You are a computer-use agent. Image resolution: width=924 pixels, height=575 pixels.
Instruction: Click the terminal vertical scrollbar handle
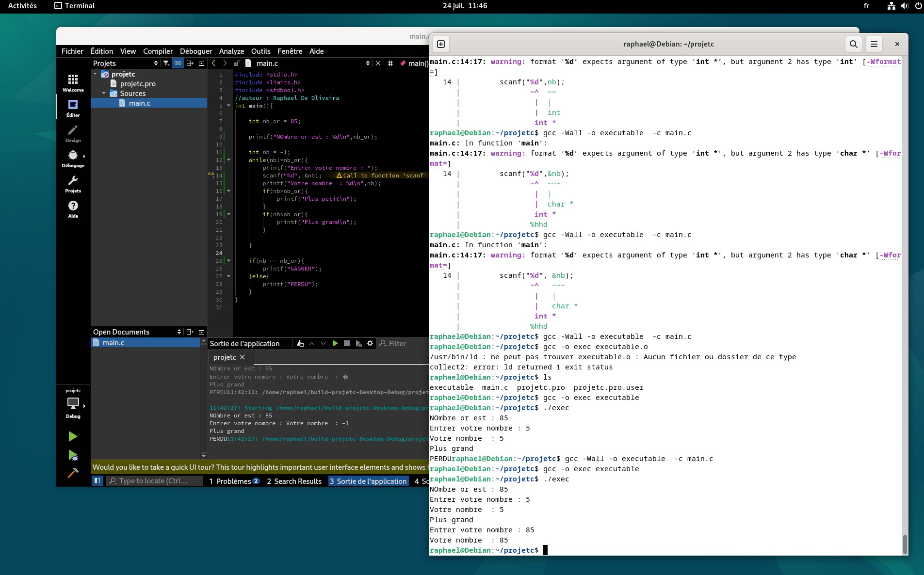point(904,544)
